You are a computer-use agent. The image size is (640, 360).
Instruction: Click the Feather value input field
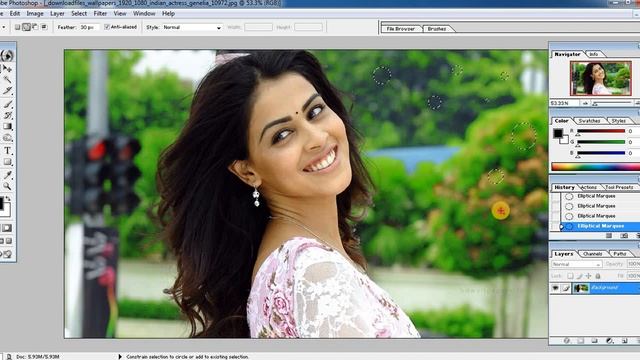(89, 27)
